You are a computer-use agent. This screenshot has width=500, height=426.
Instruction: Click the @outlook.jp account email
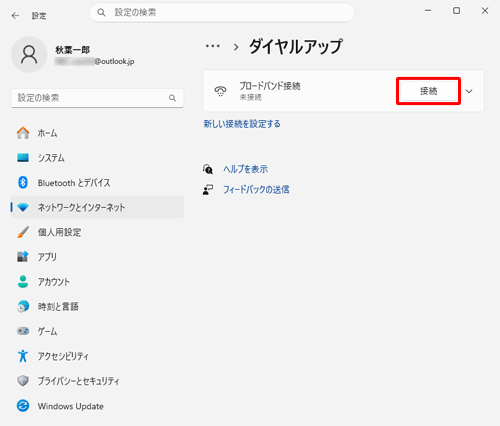pos(94,61)
